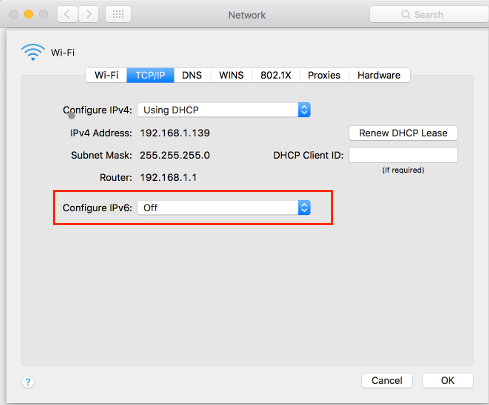Switch to the DNS tab
489x405 pixels.
coord(192,75)
